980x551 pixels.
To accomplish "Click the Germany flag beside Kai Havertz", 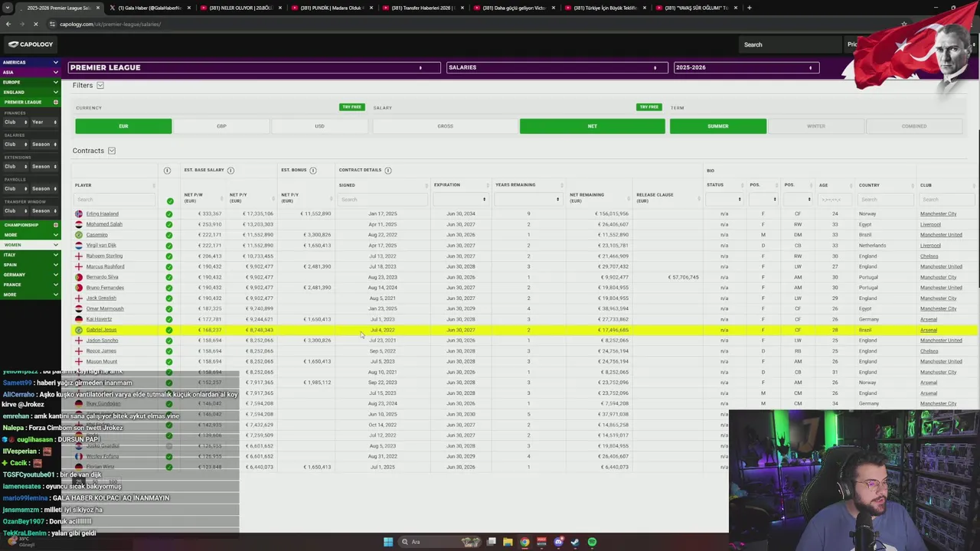I will coord(79,319).
